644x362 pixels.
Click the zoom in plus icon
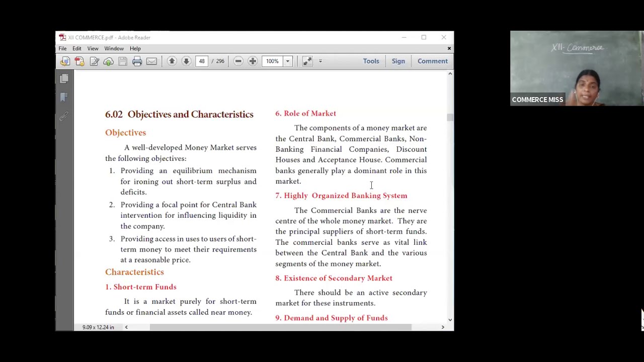[253, 61]
